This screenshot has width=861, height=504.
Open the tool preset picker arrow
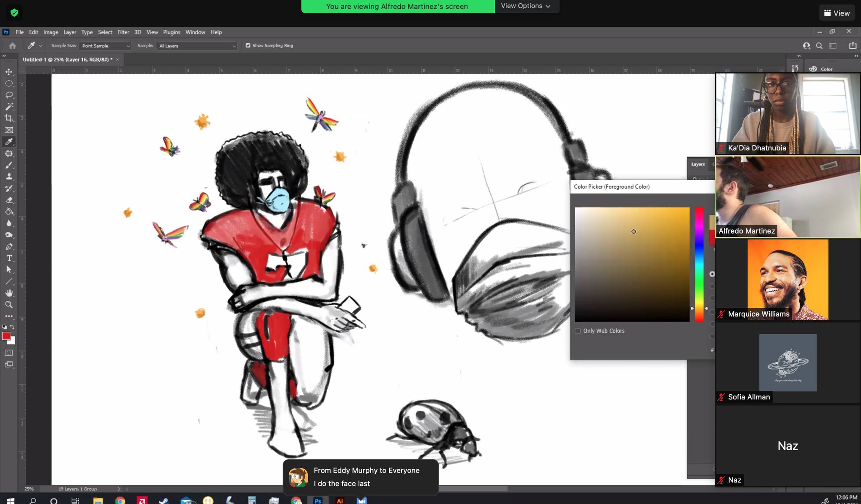click(40, 46)
